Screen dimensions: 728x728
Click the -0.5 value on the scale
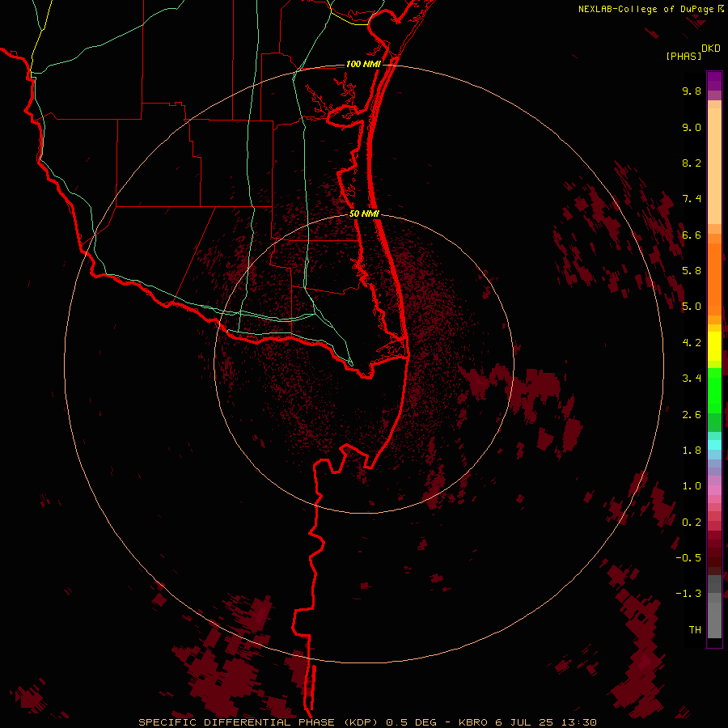[688, 558]
